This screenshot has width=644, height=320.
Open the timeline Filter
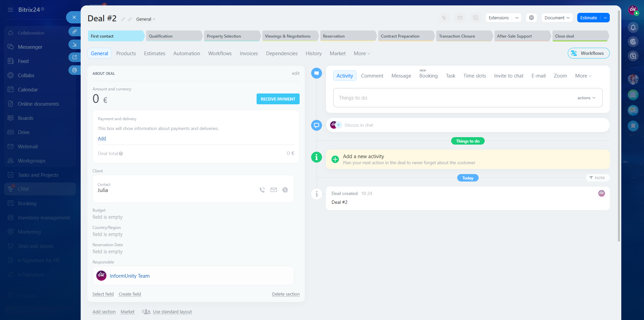pyautogui.click(x=597, y=178)
